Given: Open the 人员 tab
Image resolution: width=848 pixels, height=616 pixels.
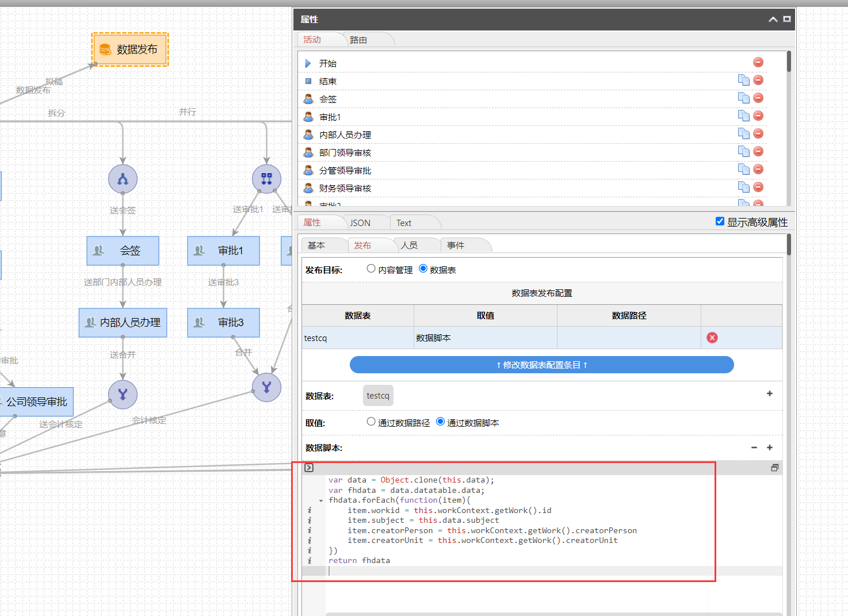Looking at the screenshot, I should tap(409, 246).
